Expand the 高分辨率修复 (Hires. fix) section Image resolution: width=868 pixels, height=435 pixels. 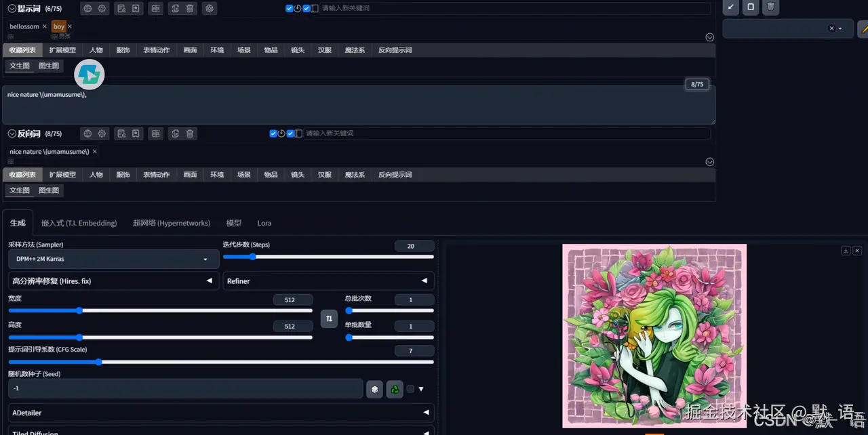click(x=114, y=281)
